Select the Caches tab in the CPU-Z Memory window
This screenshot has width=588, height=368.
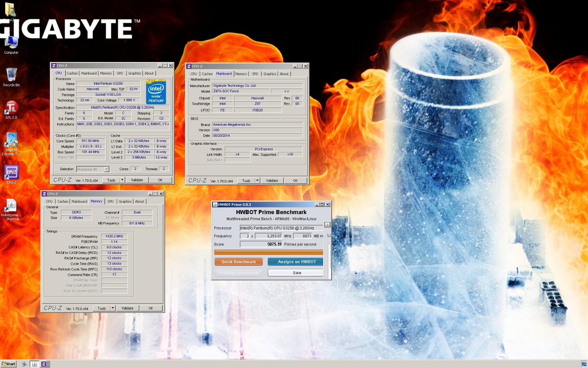(63, 202)
